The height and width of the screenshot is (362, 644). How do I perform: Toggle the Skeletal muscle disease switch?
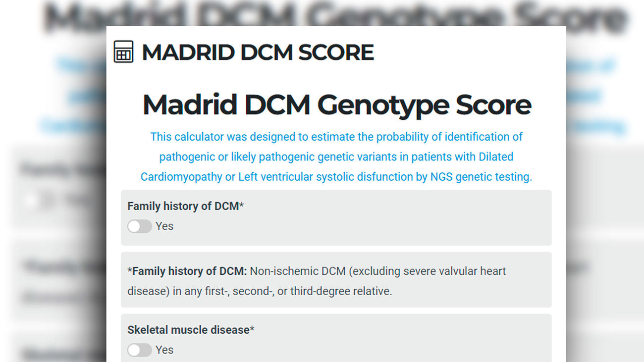click(x=139, y=350)
